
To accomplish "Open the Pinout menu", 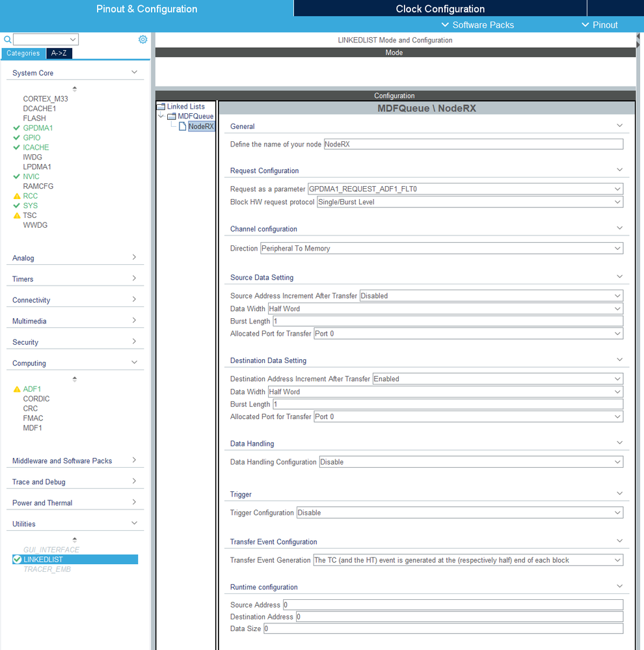I will 600,25.
